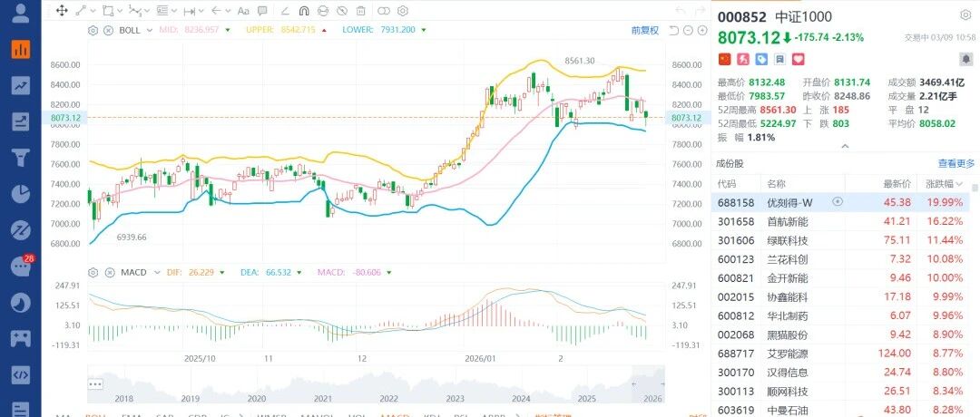Click the blue tag icon under price
The height and width of the screenshot is (417, 980).
coord(761,59)
